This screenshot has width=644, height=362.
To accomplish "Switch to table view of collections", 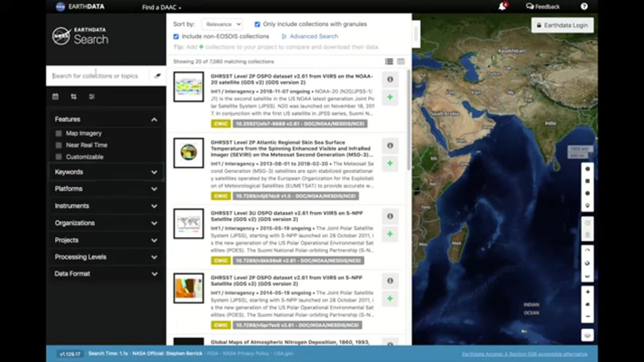I will pos(400,61).
